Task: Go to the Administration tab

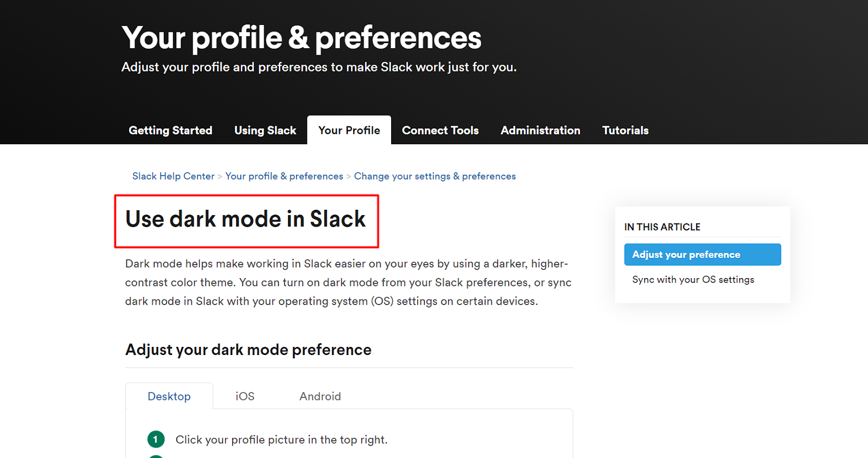Action: pos(540,131)
